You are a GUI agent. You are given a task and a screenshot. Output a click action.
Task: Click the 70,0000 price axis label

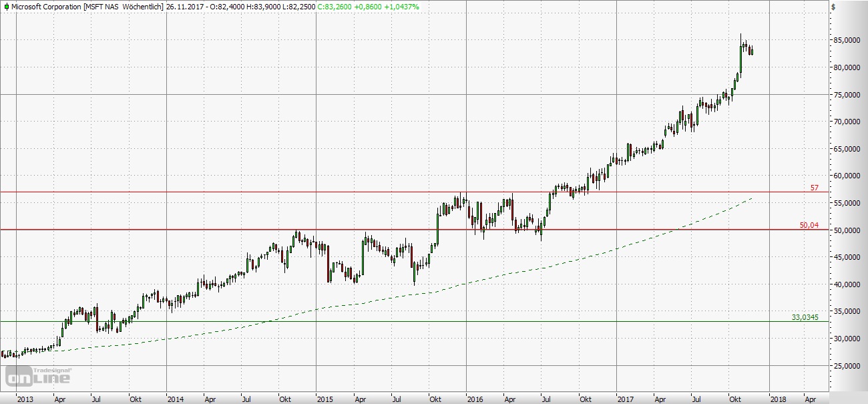click(847, 122)
